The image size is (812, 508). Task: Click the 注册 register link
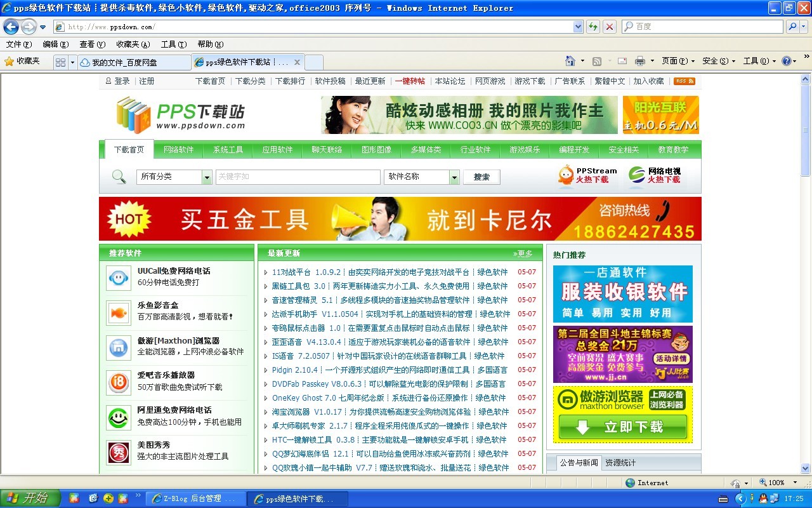tap(147, 81)
